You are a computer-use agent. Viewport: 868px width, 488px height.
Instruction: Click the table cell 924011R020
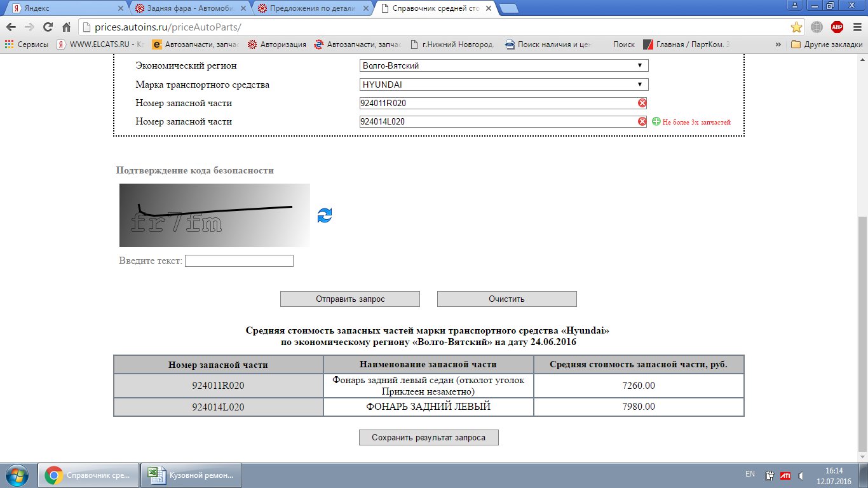coord(218,386)
